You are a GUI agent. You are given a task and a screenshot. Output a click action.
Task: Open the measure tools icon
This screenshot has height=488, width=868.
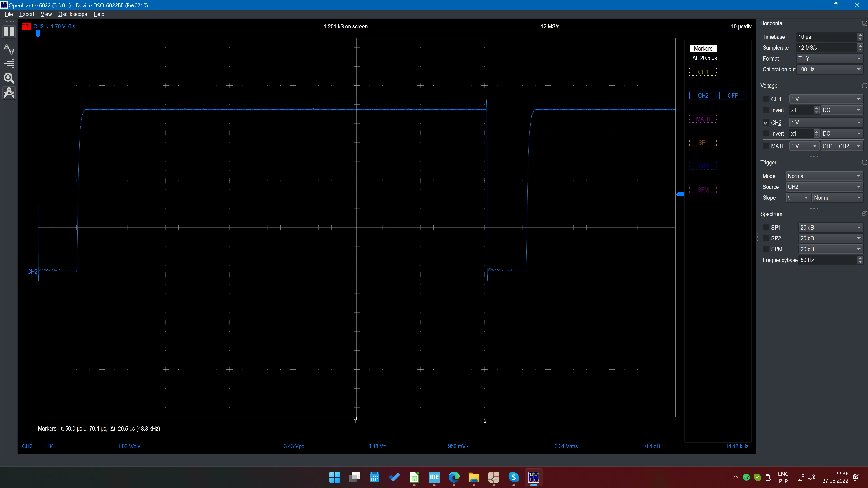click(x=9, y=93)
